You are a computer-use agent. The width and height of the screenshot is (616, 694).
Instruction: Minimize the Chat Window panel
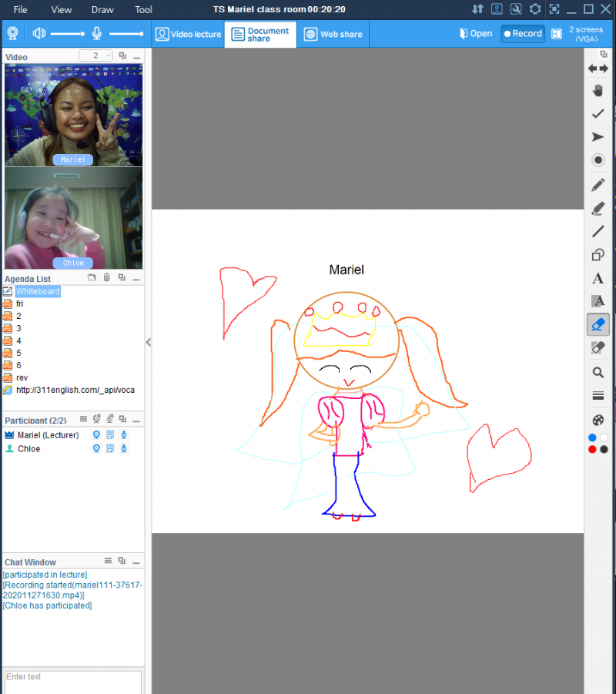(136, 562)
